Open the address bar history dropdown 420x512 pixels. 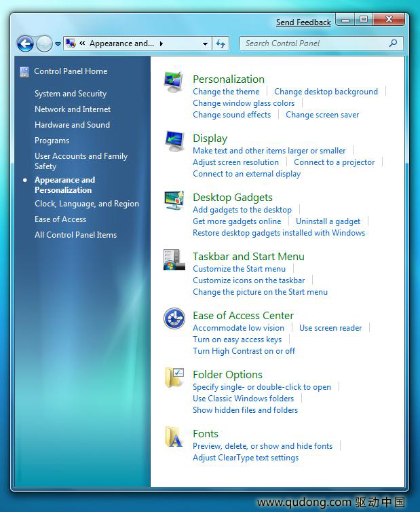[205, 43]
